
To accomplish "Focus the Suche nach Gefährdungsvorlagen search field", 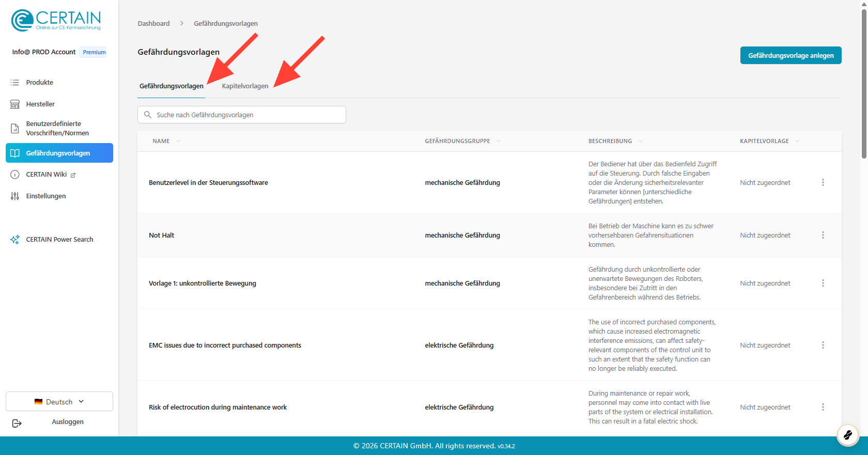I will tap(242, 115).
